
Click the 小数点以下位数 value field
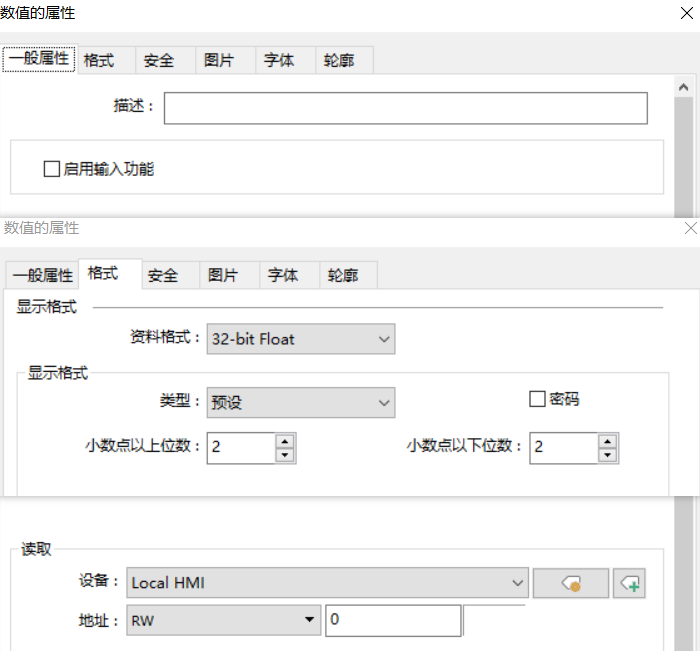(564, 448)
